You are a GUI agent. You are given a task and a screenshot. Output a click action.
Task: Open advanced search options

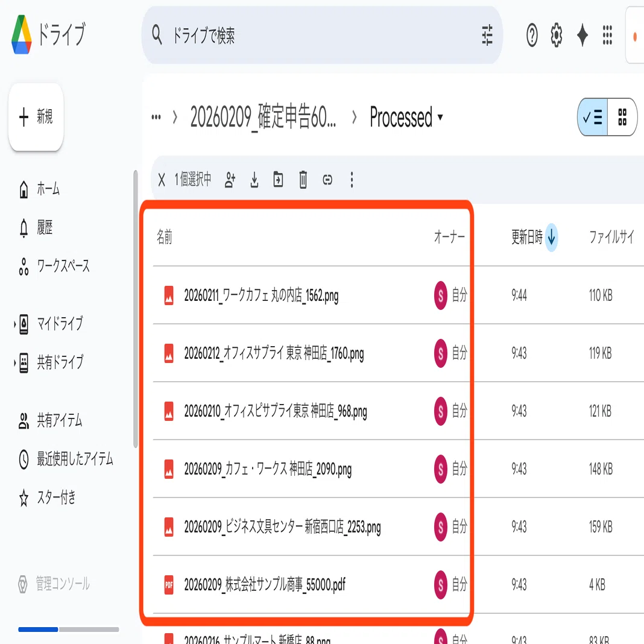(487, 35)
